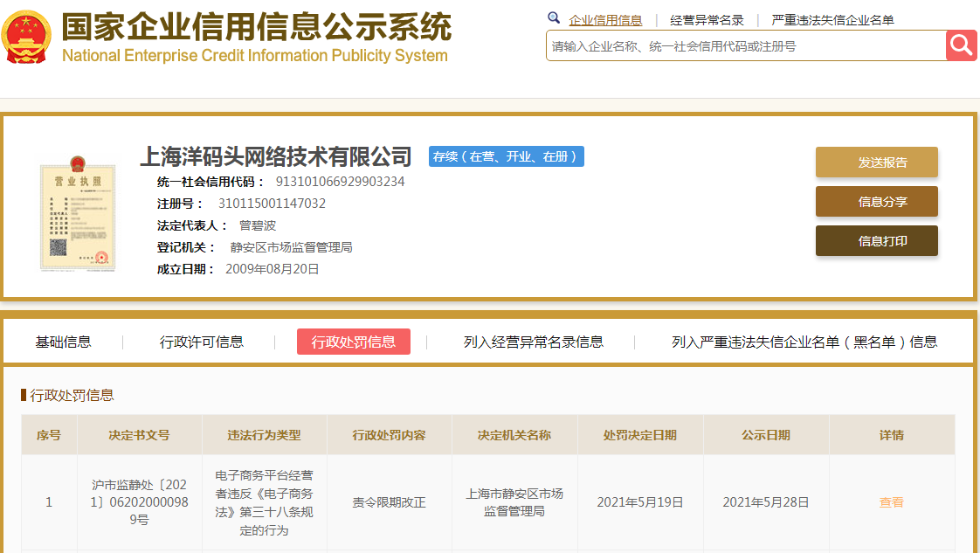Click the document number 沪市监静处 cell
Image resolution: width=980 pixels, height=553 pixels.
tap(139, 502)
